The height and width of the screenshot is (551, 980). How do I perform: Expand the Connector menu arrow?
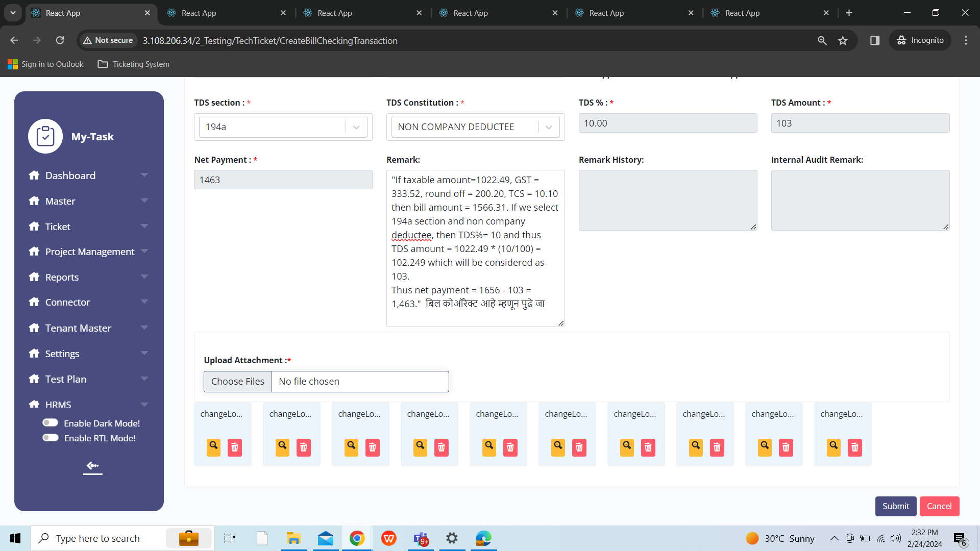(144, 302)
